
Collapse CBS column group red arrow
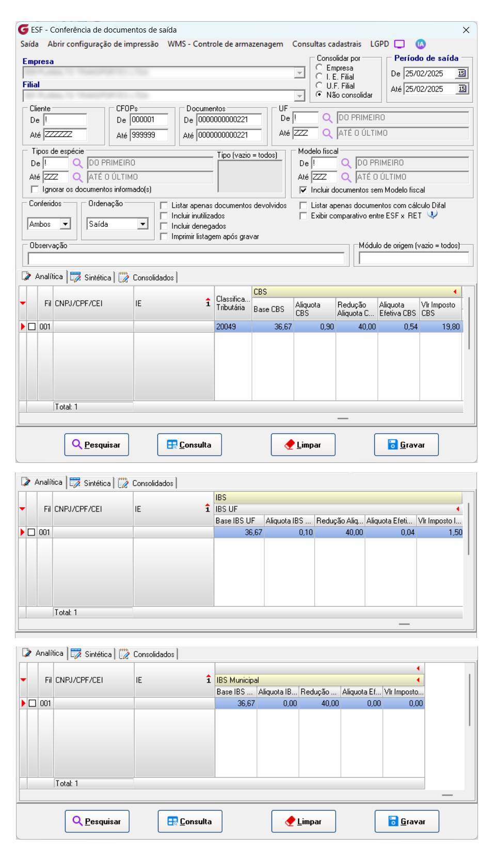455,292
